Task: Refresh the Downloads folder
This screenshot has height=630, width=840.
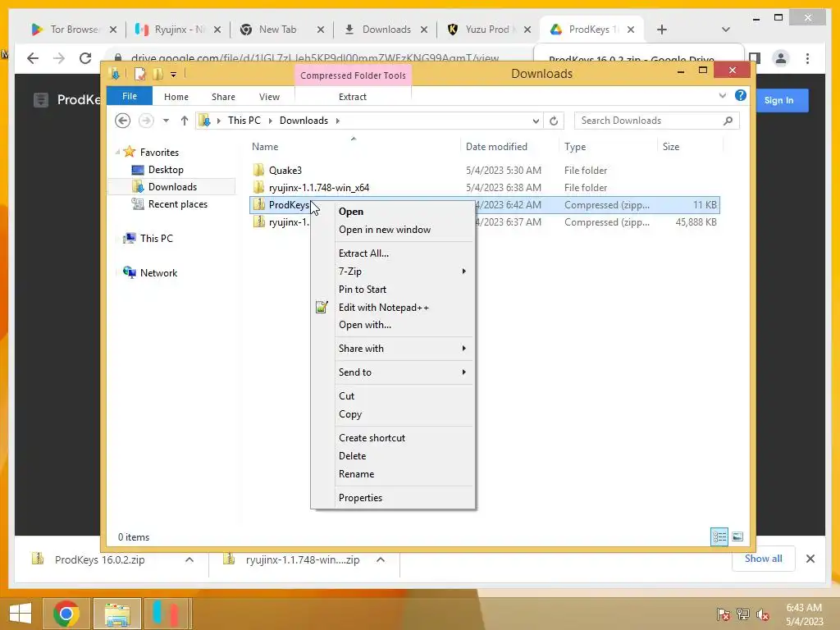Action: click(554, 121)
